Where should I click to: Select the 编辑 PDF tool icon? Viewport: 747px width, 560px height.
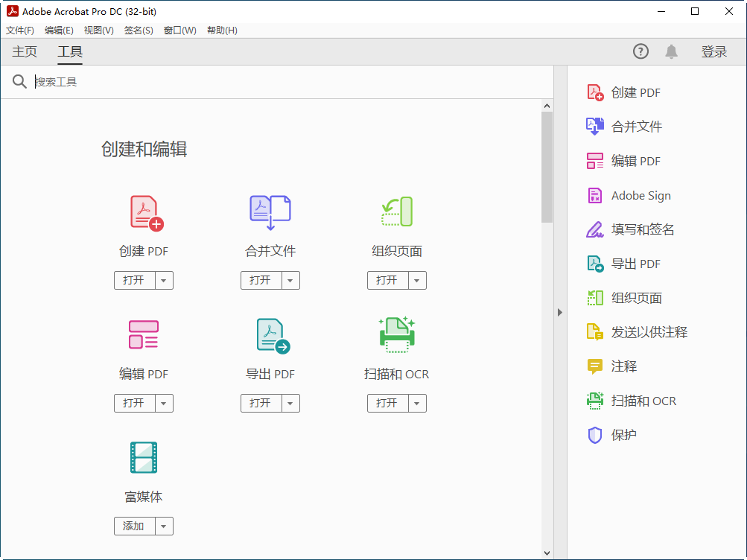[143, 334]
